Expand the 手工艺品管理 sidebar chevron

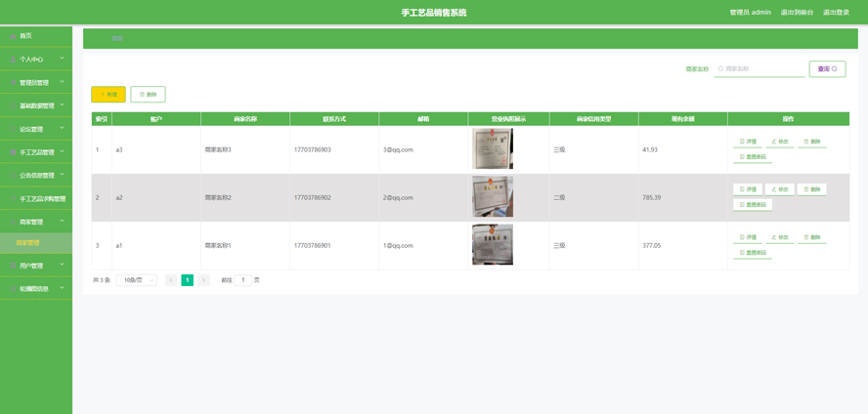point(62,151)
